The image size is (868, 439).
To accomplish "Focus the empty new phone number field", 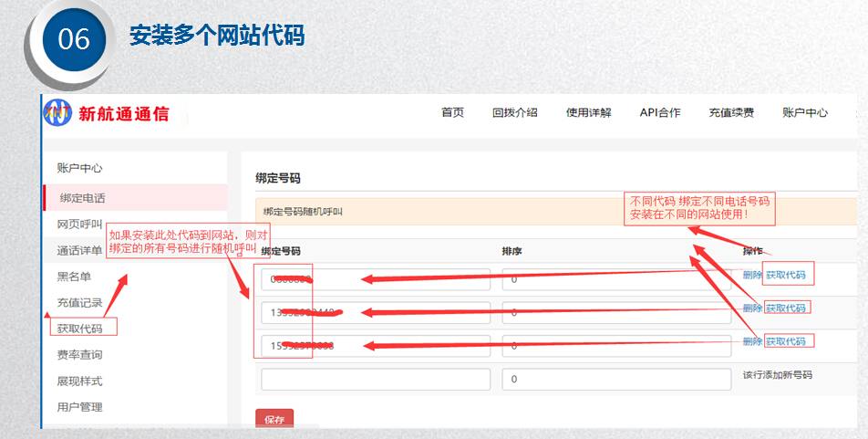I will pyautogui.click(x=376, y=379).
